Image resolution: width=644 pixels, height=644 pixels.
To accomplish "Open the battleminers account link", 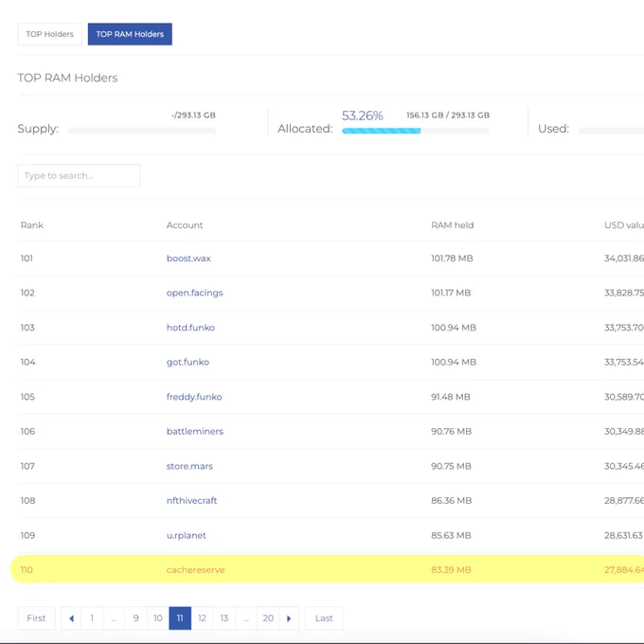I will 195,431.
